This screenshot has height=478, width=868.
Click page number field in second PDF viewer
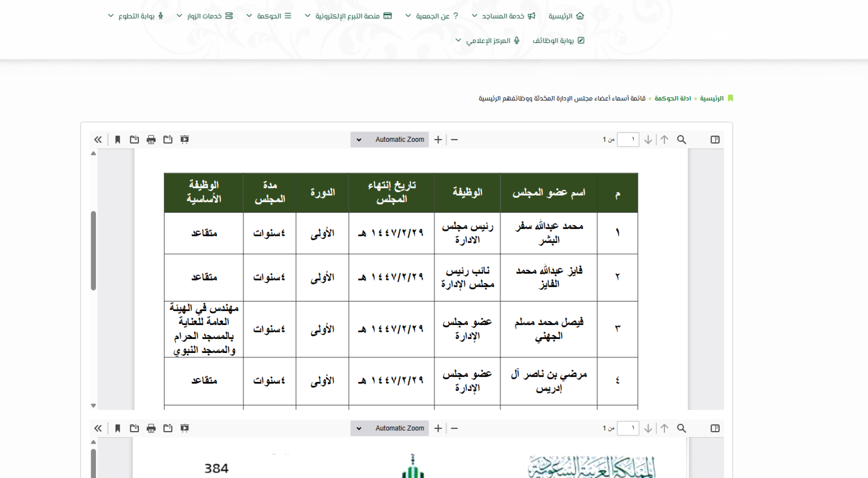[628, 428]
